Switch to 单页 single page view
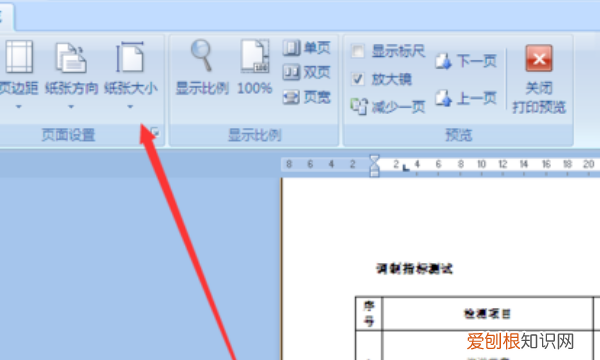Image resolution: width=600 pixels, height=360 pixels. (x=307, y=48)
